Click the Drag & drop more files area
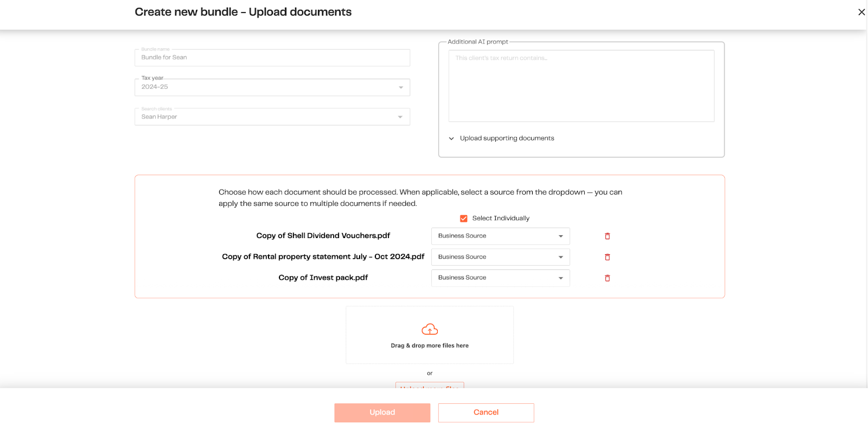This screenshot has height=425, width=868. pos(430,335)
